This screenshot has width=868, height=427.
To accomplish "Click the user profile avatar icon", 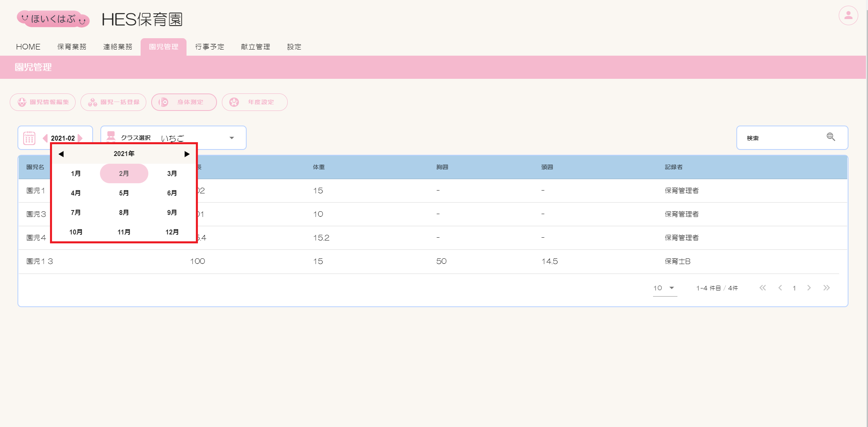I will 848,16.
